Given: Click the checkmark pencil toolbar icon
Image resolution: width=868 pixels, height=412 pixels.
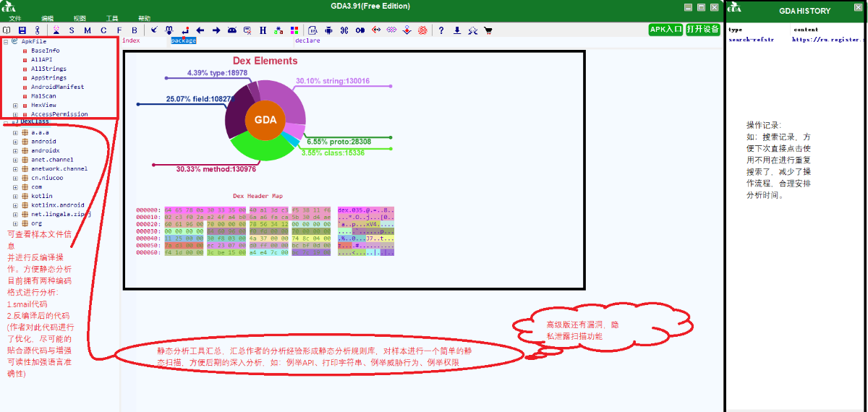Looking at the screenshot, I should [x=154, y=30].
